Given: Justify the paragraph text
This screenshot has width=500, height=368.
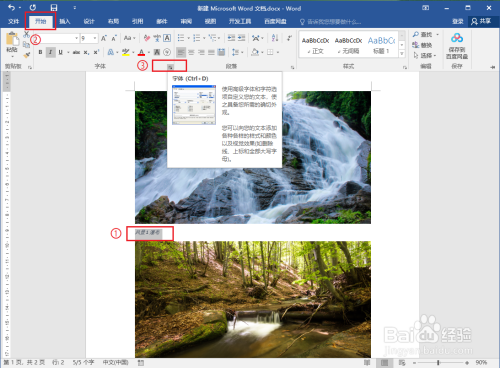Looking at the screenshot, I should [211, 52].
